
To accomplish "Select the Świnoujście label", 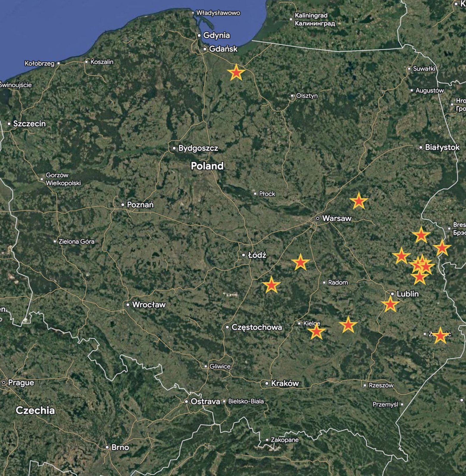I will point(15,85).
